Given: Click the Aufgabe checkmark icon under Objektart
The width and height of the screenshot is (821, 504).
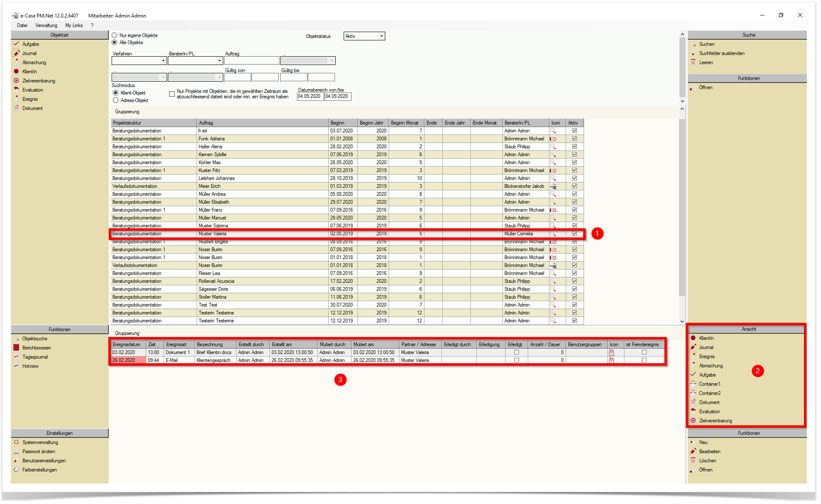Looking at the screenshot, I should point(16,44).
